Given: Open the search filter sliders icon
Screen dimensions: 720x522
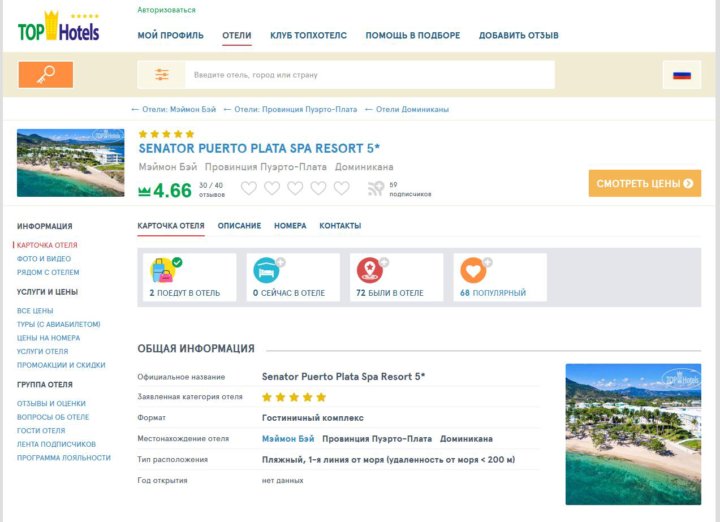Looking at the screenshot, I should point(161,75).
